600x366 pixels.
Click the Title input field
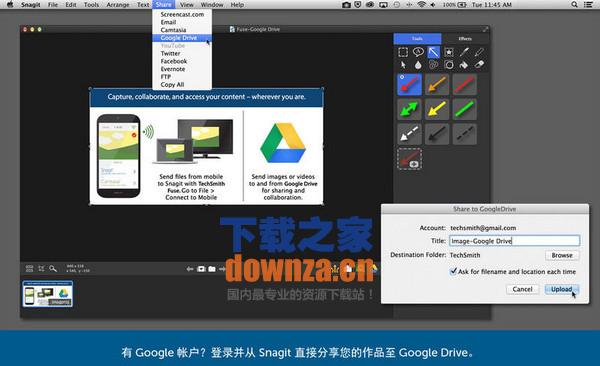514,241
